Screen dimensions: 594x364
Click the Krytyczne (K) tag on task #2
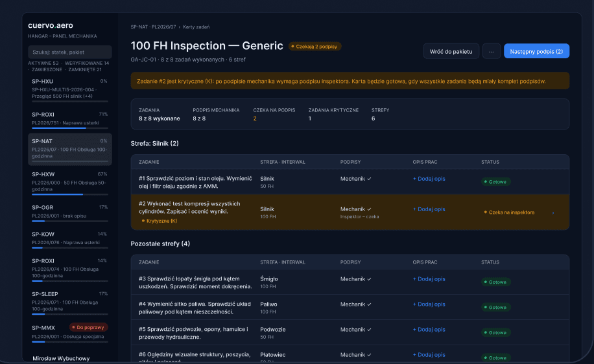(x=159, y=221)
